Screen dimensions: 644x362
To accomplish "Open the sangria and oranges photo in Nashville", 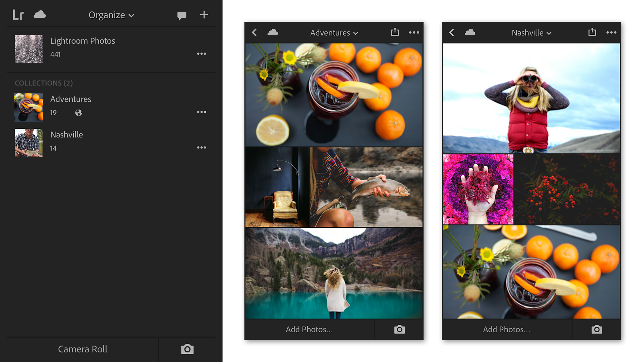I will (x=531, y=272).
